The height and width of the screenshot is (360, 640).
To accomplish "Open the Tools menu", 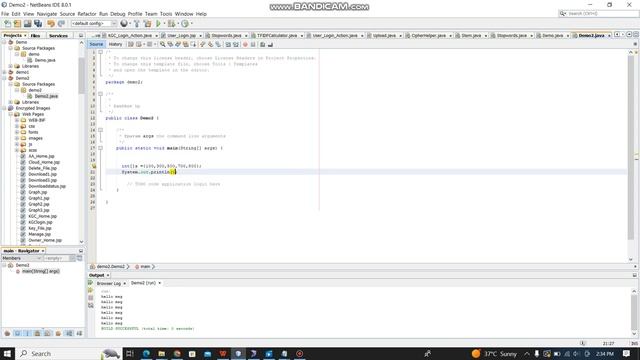I will pyautogui.click(x=166, y=14).
